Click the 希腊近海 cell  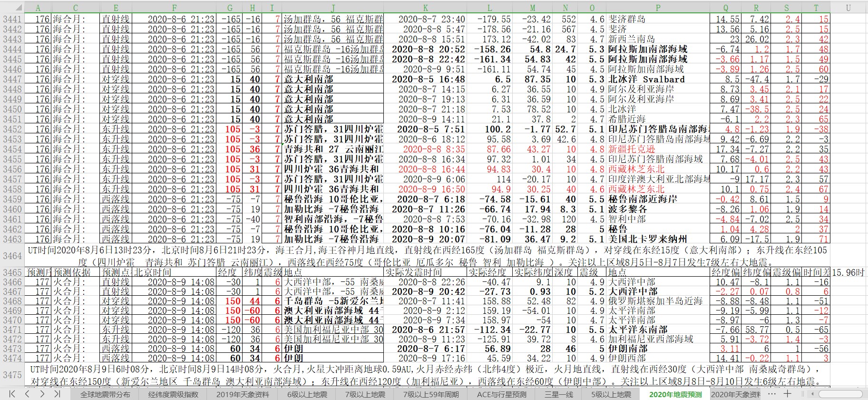click(x=658, y=119)
